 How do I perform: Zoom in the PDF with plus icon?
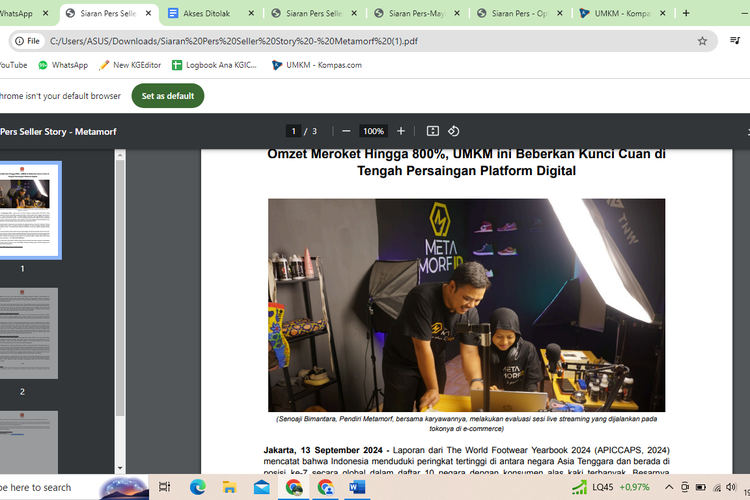tap(401, 131)
